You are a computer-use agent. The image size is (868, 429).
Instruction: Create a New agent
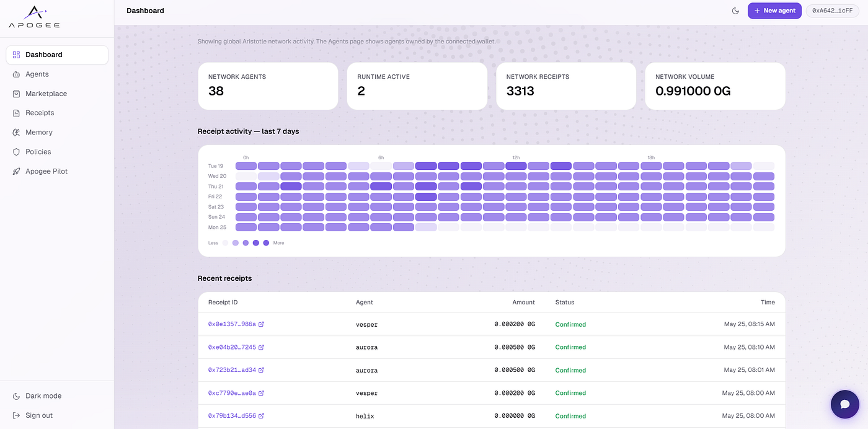pyautogui.click(x=774, y=11)
